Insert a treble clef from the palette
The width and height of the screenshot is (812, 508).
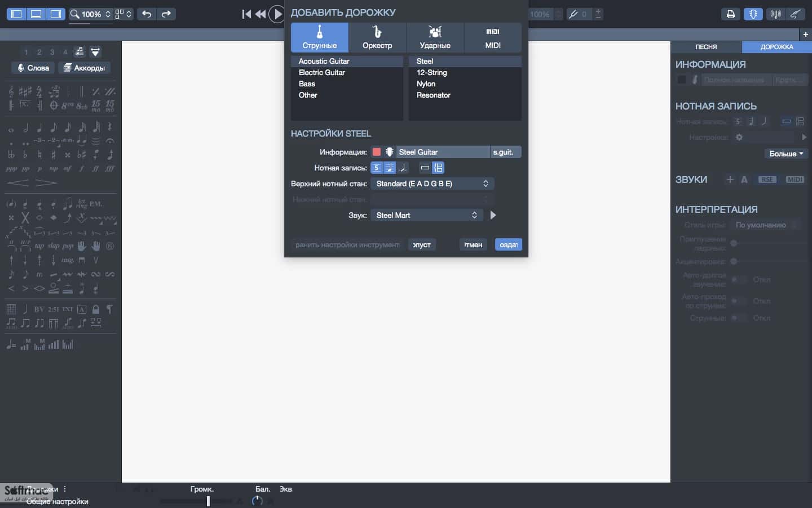11,91
